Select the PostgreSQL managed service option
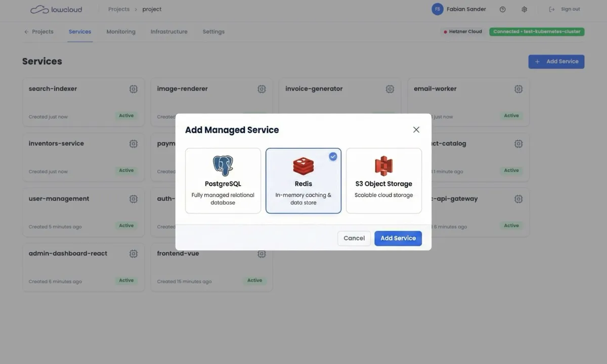The height and width of the screenshot is (364, 607). click(223, 181)
